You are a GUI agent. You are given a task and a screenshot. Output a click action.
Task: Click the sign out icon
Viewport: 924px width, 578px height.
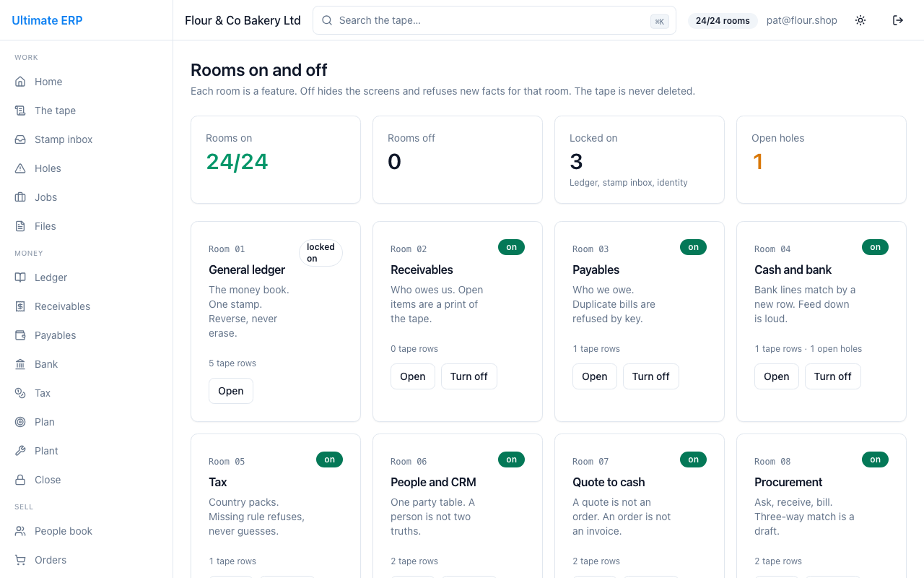(898, 20)
